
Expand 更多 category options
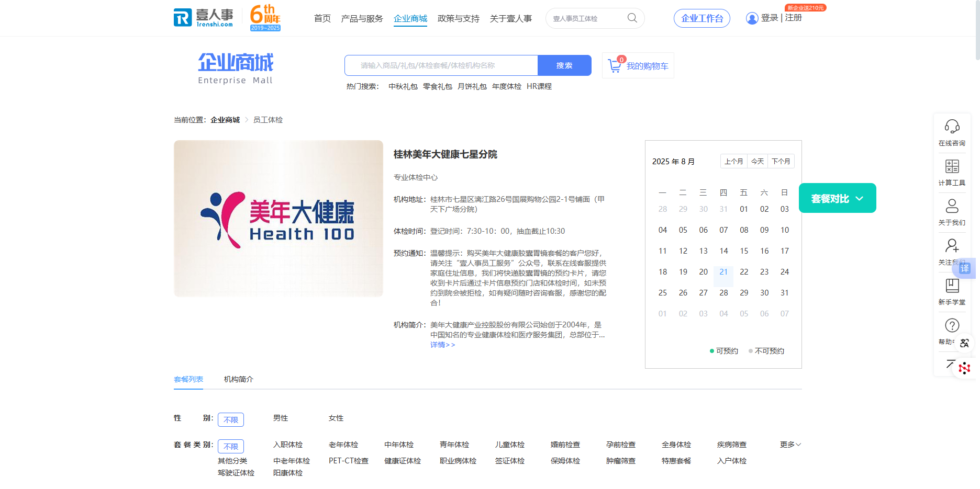[x=790, y=445]
